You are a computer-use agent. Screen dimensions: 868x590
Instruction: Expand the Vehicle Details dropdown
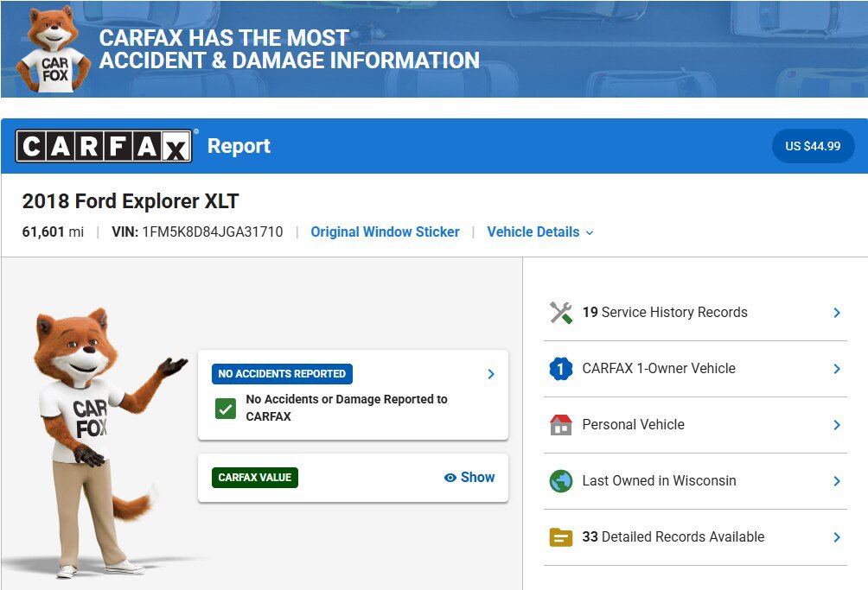[x=540, y=232]
